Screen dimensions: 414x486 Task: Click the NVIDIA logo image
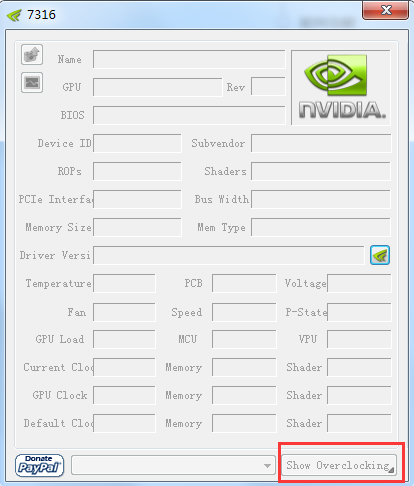[341, 88]
